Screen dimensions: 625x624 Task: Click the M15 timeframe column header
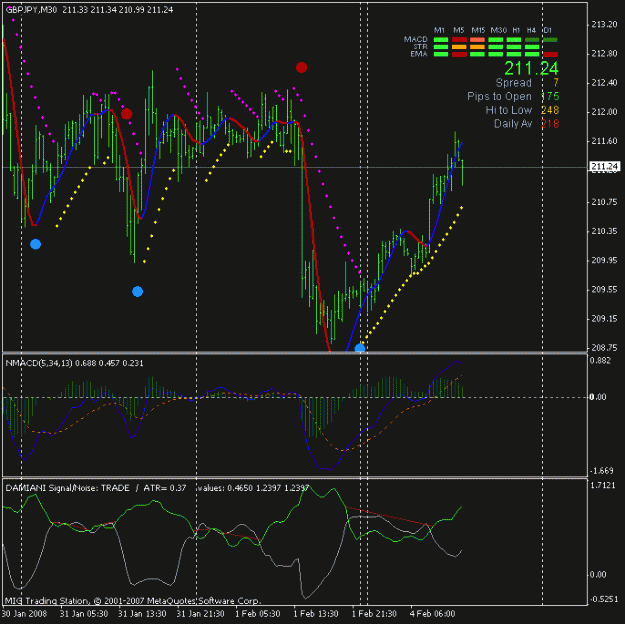(478, 30)
